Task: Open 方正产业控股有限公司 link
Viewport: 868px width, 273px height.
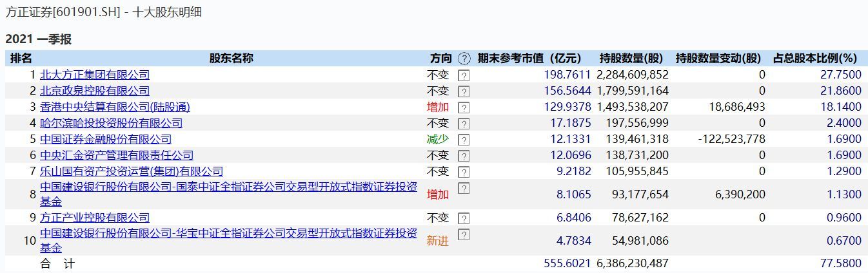Action: pyautogui.click(x=95, y=218)
